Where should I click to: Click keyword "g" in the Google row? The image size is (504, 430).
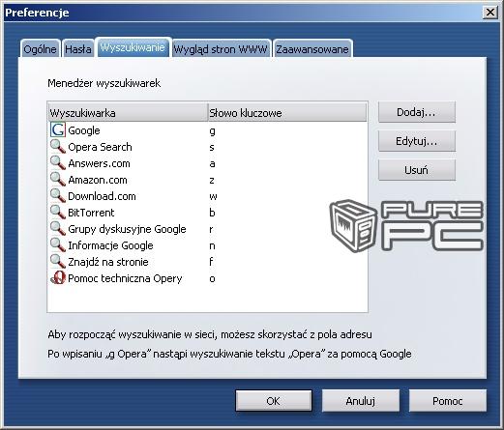[x=212, y=131]
